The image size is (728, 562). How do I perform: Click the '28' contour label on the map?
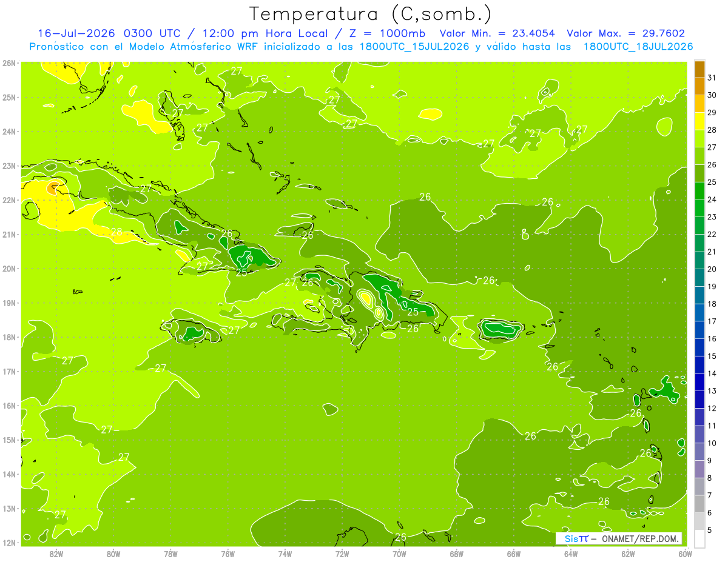point(116,231)
